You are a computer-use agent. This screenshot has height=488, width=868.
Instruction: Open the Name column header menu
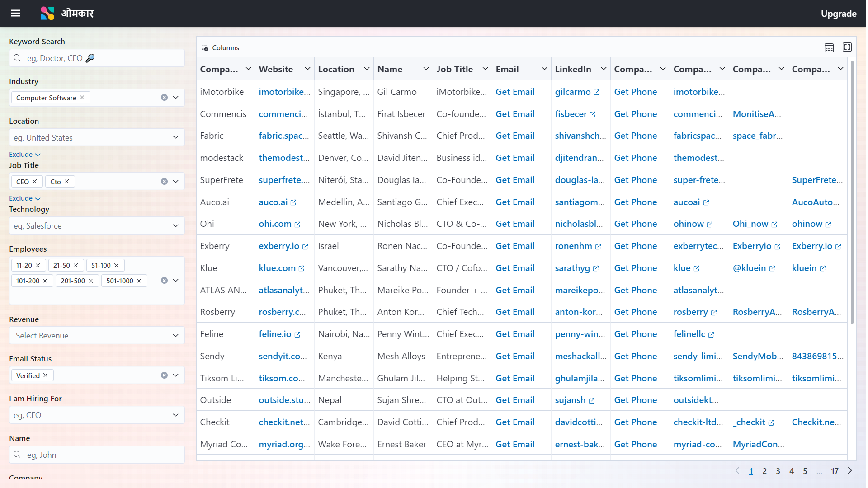426,69
